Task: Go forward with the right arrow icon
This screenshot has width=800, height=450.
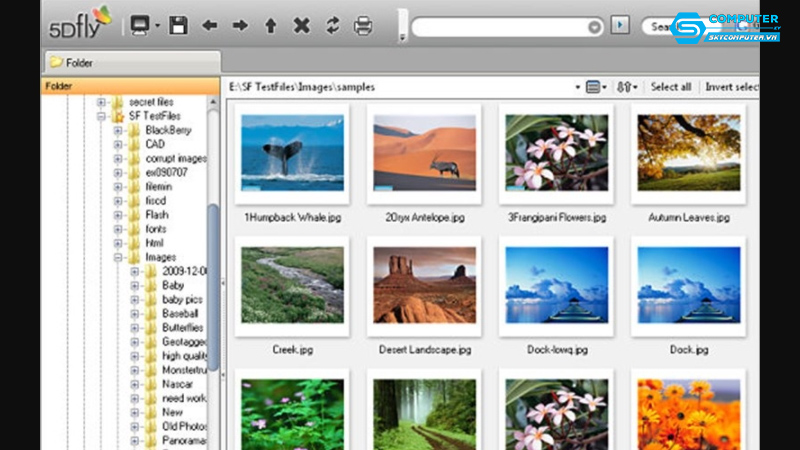Action: (240, 25)
